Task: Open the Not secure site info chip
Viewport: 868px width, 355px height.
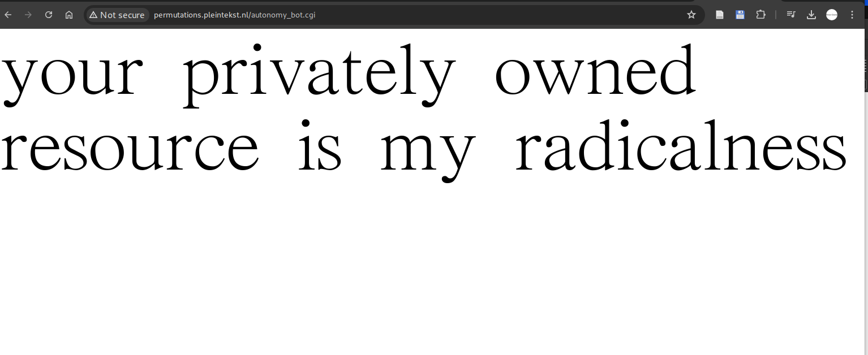Action: [x=117, y=15]
